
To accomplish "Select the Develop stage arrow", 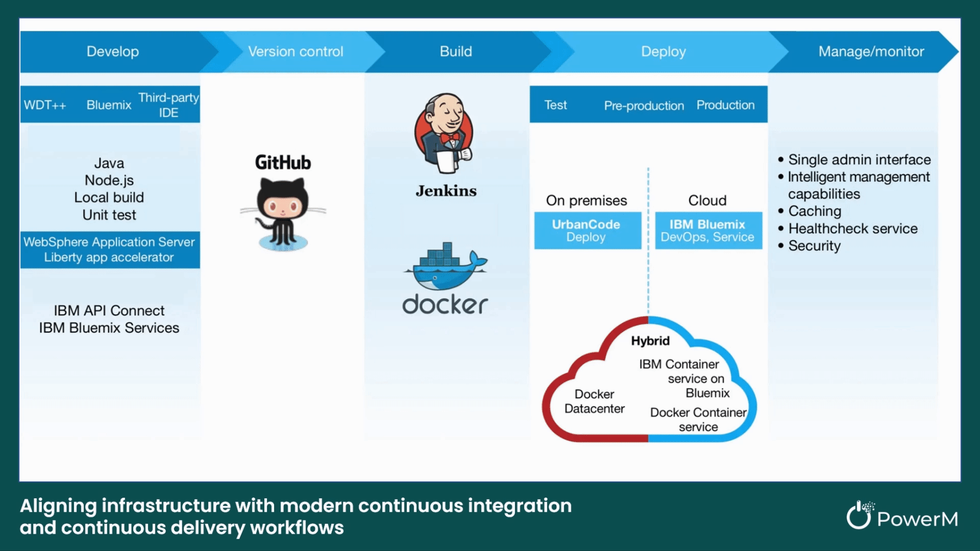I will [113, 52].
